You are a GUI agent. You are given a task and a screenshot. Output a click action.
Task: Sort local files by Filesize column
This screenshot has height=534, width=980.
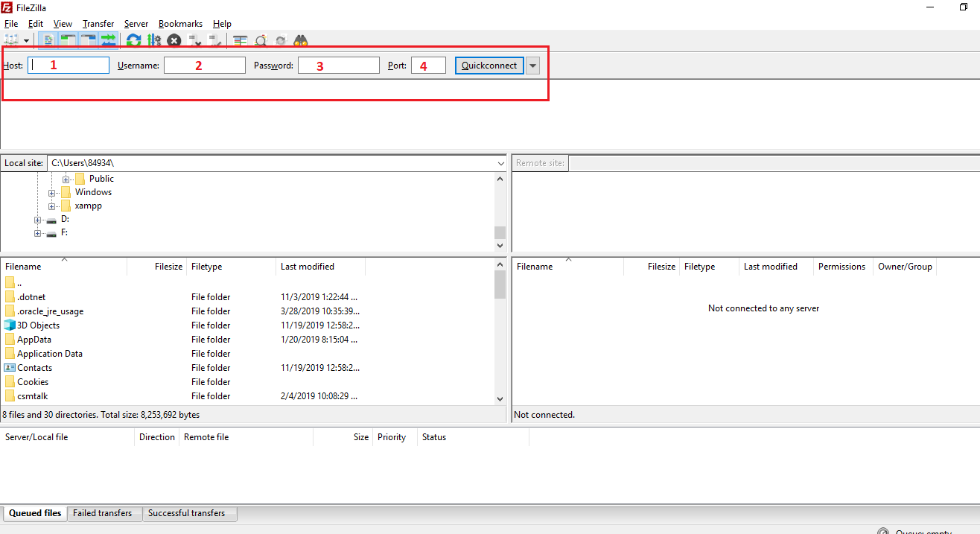pos(157,267)
